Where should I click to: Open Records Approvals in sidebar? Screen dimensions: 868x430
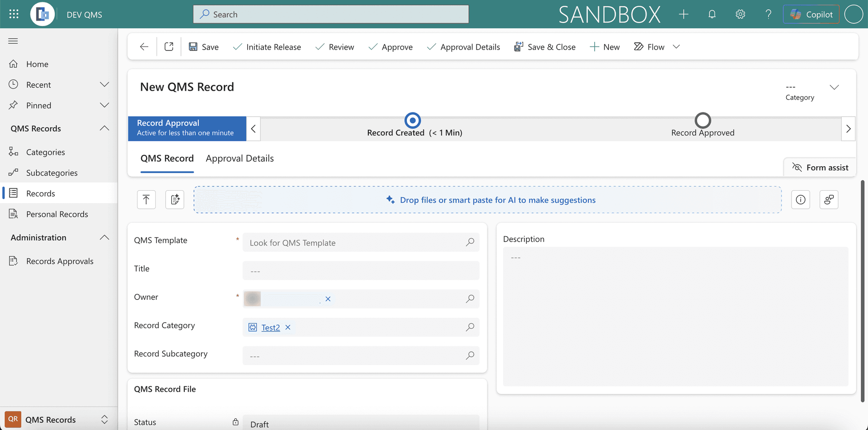point(59,261)
